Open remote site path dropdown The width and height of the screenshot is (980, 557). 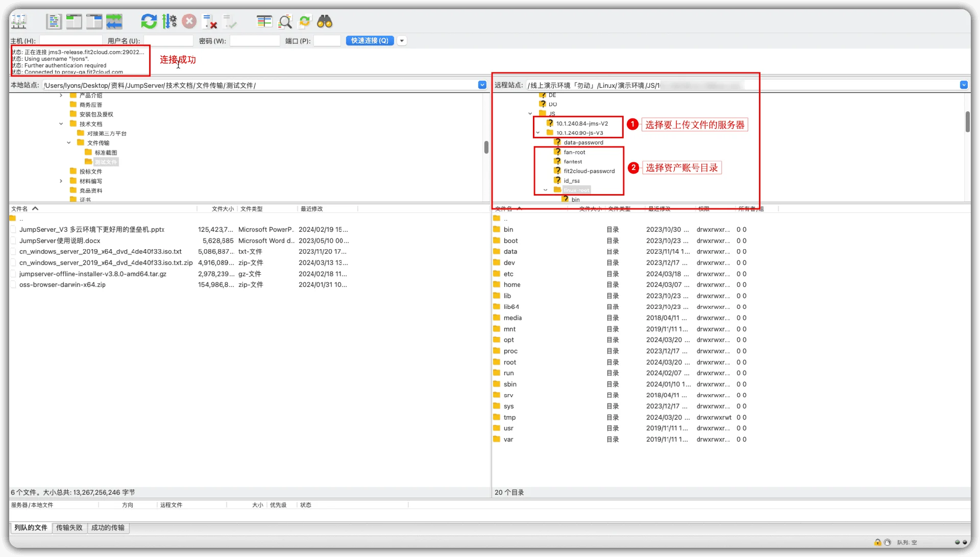pyautogui.click(x=964, y=85)
